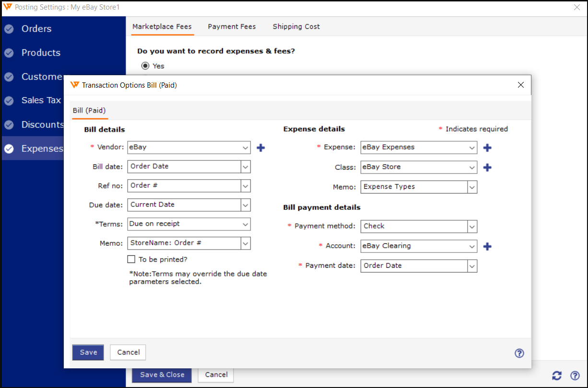Viewport: 588px width, 388px height.
Task: Click the refresh icon in bottom bar
Action: [557, 376]
